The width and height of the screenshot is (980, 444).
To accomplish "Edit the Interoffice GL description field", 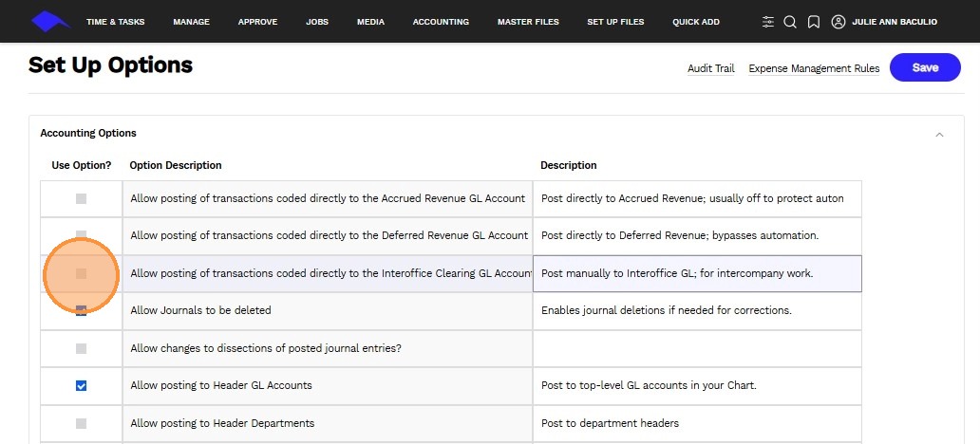I will point(697,273).
